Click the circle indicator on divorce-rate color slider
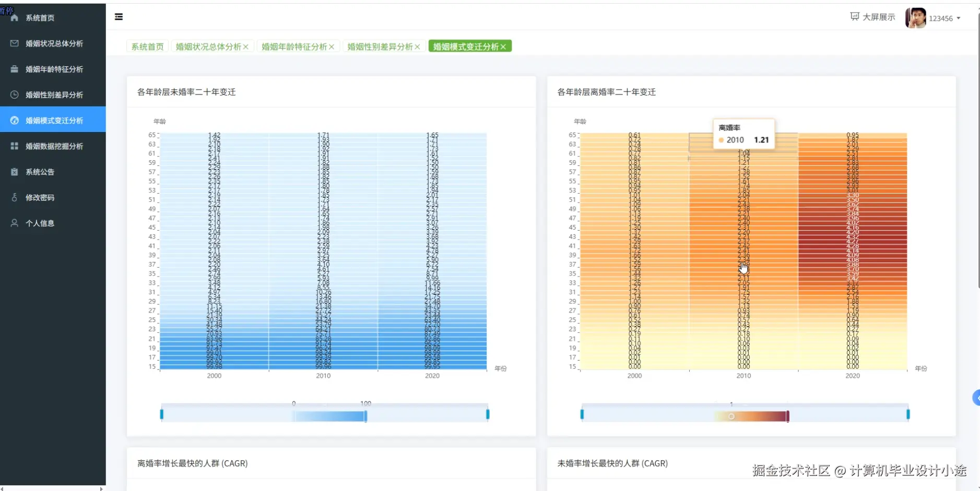 pos(731,416)
